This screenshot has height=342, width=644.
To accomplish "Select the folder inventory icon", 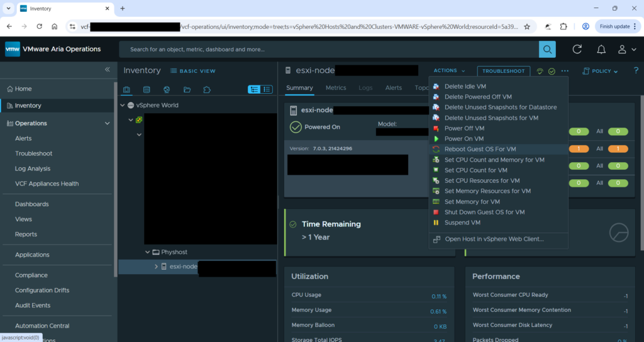I will click(187, 89).
